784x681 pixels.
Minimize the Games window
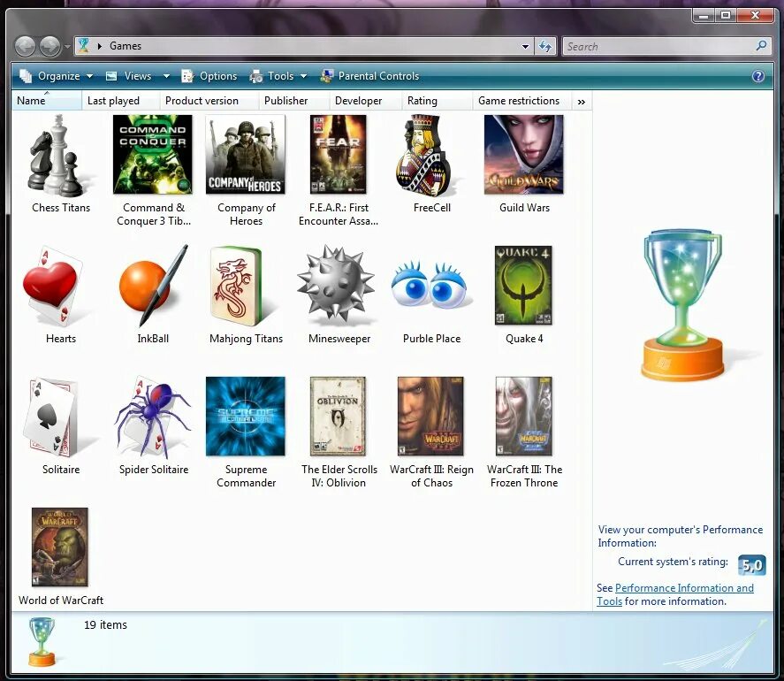(704, 16)
